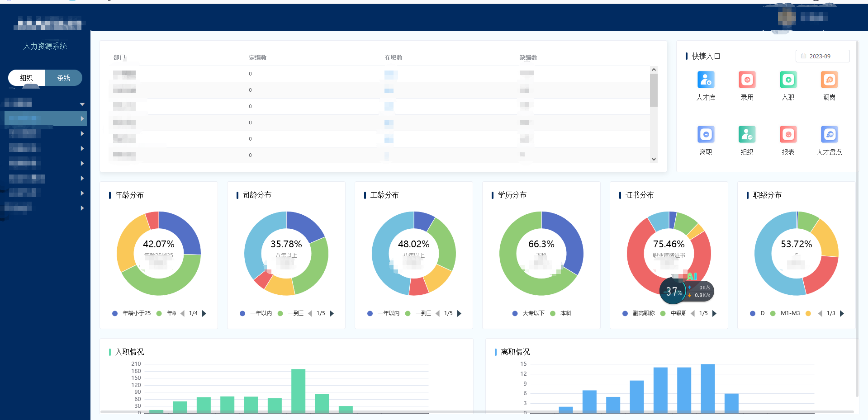Viewport: 868px width, 420px height.
Task: Toggle D legend in 职级分布
Action: pos(758,313)
